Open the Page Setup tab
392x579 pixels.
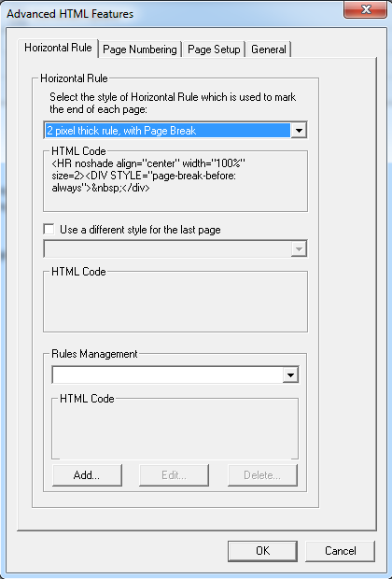(214, 49)
